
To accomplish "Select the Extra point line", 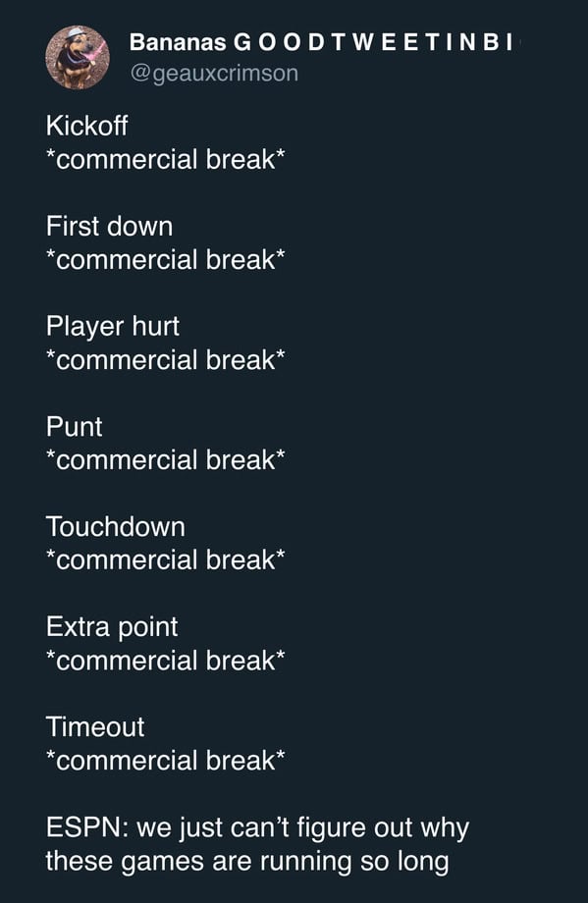I will point(112,627).
